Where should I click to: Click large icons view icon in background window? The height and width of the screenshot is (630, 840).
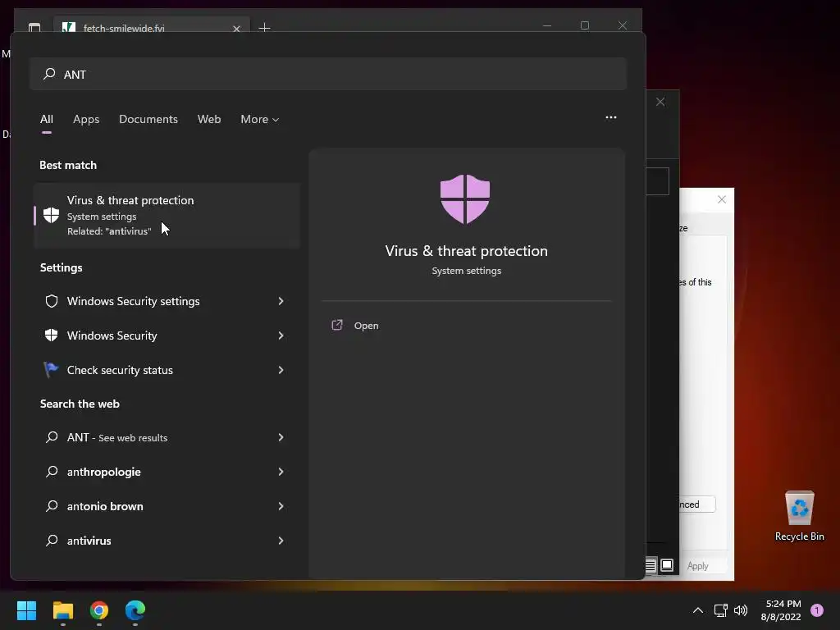pos(667,565)
